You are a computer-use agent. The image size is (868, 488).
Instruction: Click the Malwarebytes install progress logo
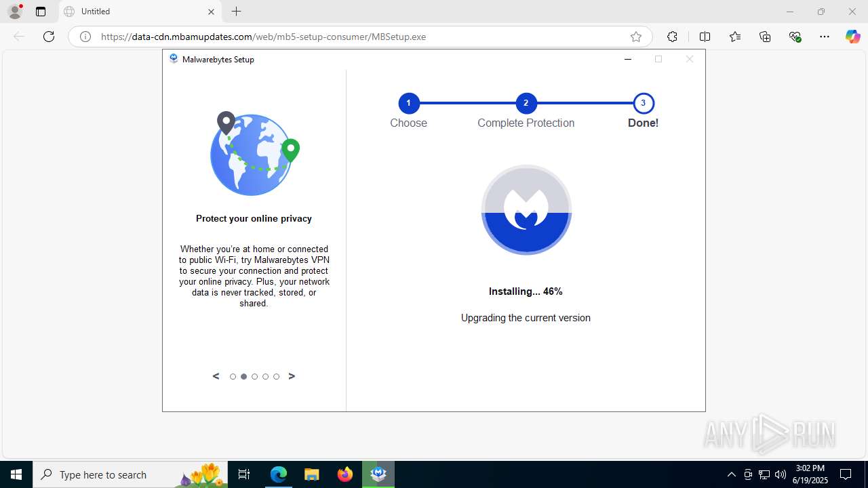[526, 209]
